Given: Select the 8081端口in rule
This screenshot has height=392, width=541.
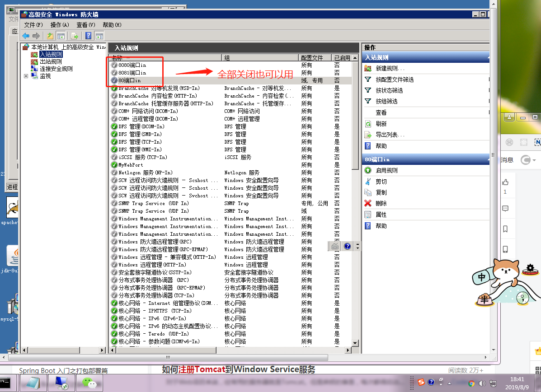Looking at the screenshot, I should click(x=132, y=73).
